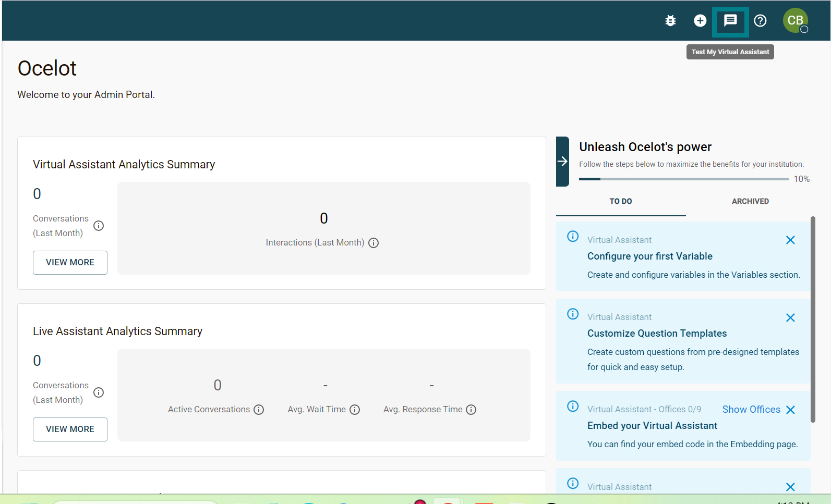Click the to-do list vertical scrollbar
This screenshot has width=831, height=504.
[813, 319]
